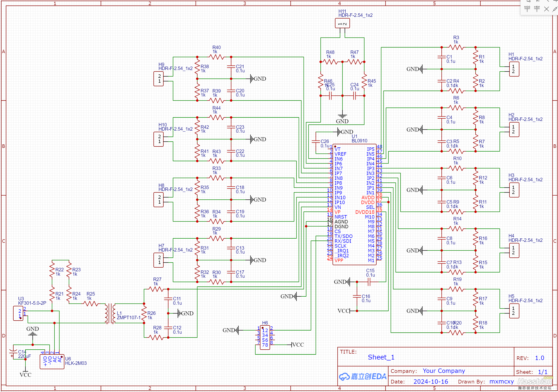This screenshot has width=558, height=392.
Task: Select the R29 resistor label
Action: [x=217, y=229]
